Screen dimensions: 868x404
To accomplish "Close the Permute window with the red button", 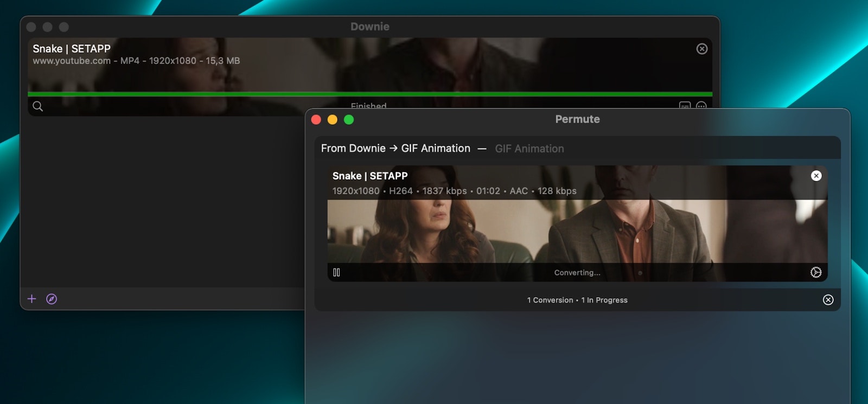I will pyautogui.click(x=316, y=119).
